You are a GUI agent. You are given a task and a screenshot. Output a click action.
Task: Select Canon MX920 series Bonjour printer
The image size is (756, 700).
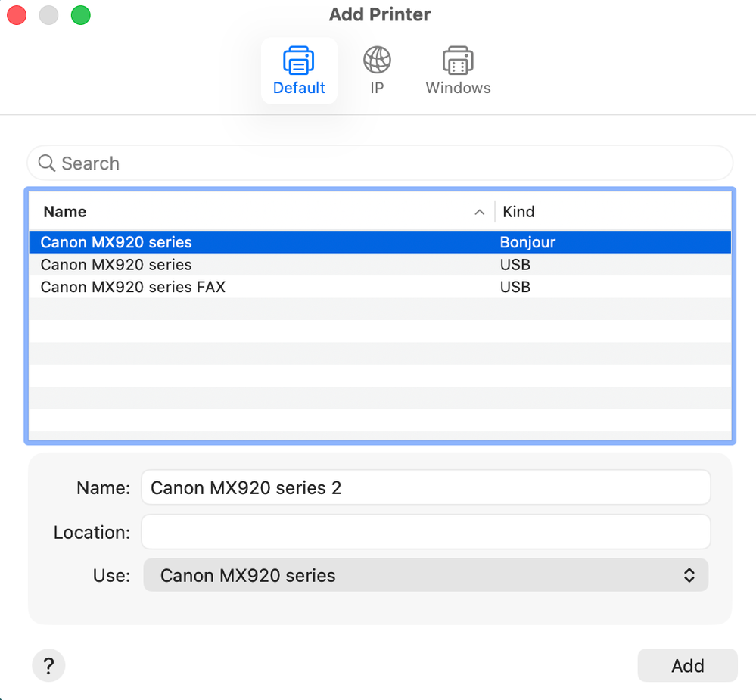point(380,242)
